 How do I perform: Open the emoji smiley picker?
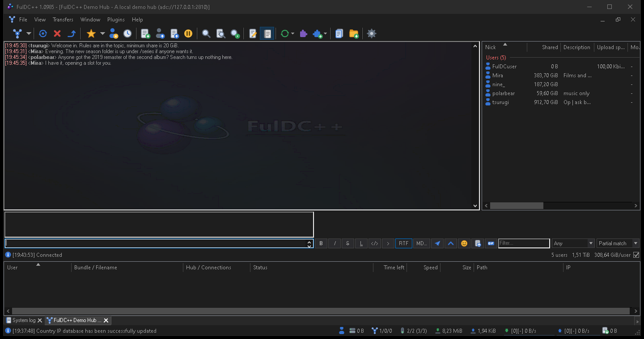(x=464, y=243)
